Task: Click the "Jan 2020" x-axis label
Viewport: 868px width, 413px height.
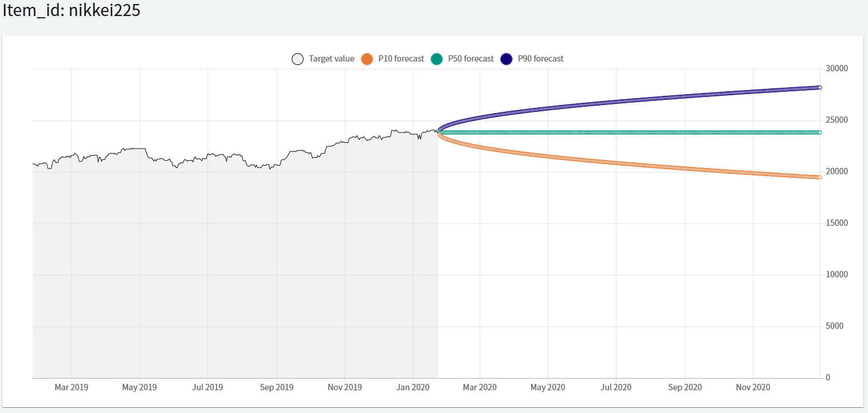Action: click(413, 387)
